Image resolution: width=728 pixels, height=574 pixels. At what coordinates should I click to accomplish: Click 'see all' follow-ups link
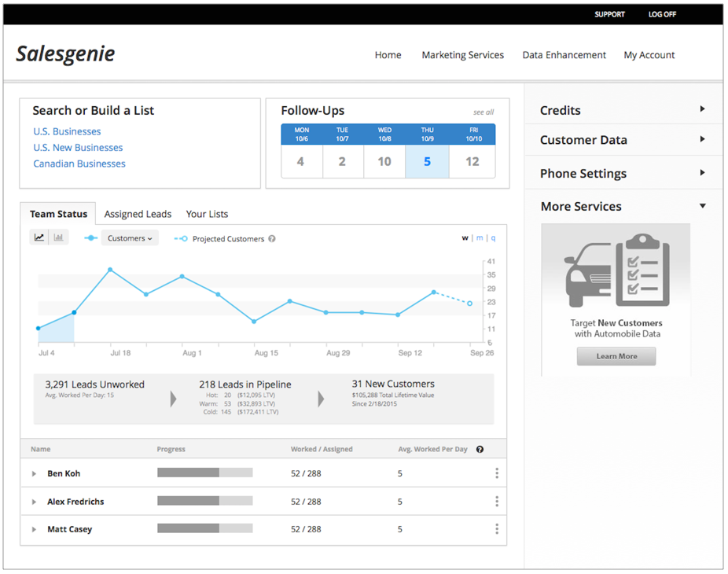point(483,112)
